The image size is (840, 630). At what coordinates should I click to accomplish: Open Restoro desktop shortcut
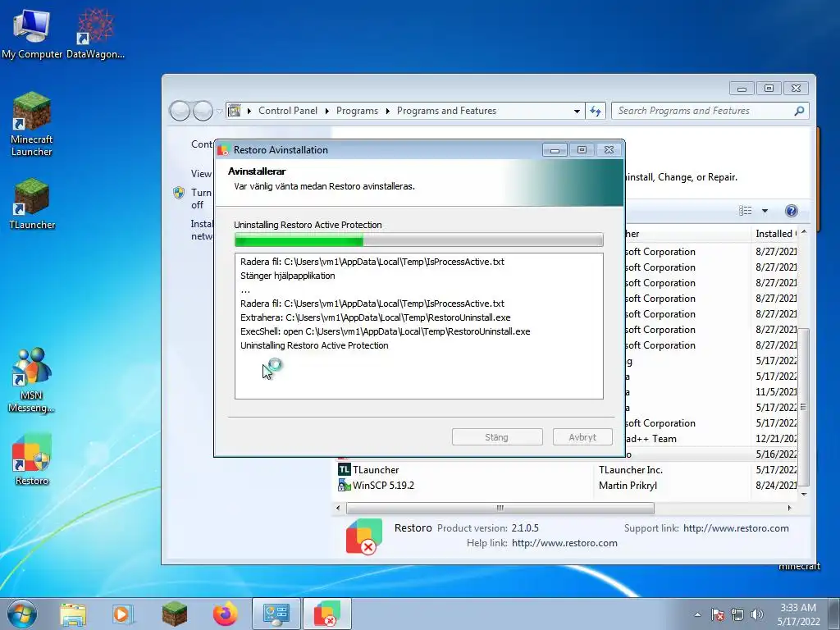[32, 459]
